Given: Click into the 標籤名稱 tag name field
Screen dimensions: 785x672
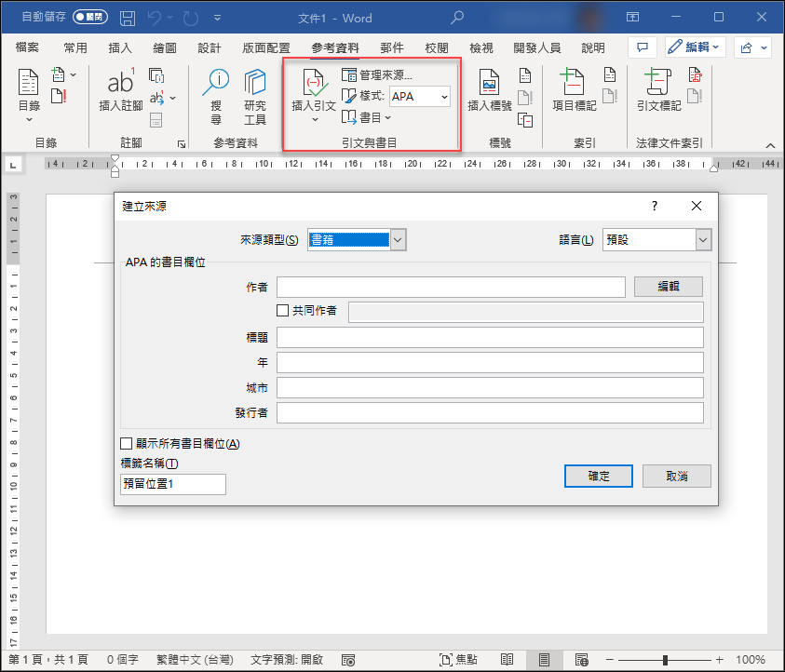Looking at the screenshot, I should coord(172,484).
